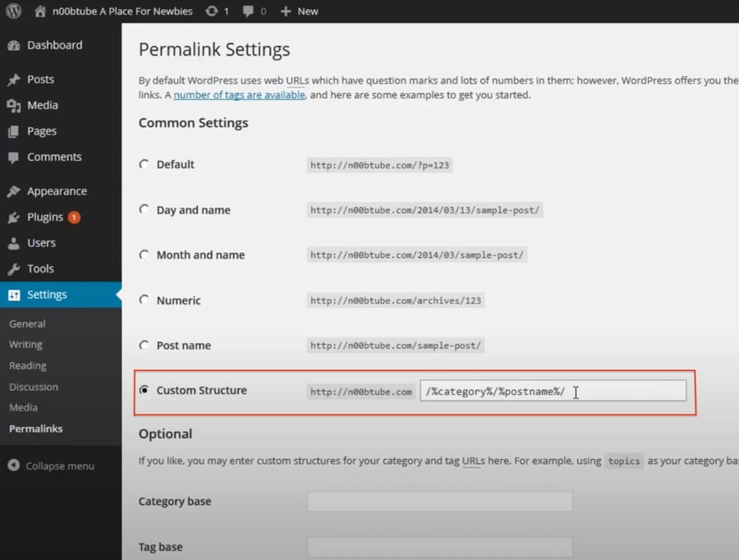Click the home site icon
This screenshot has height=560, width=739.
(41, 11)
